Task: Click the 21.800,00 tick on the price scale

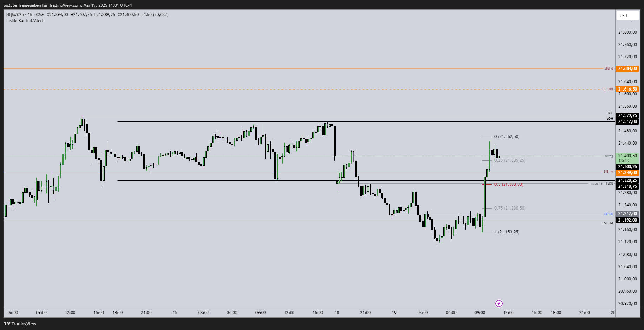Action: click(x=627, y=32)
